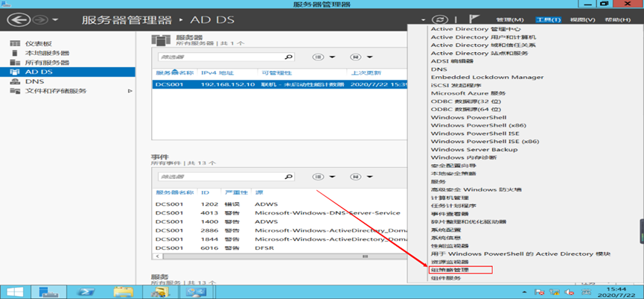Open the small dropdown arrow left of the refresh icon
This screenshot has height=299, width=644.
(423, 20)
